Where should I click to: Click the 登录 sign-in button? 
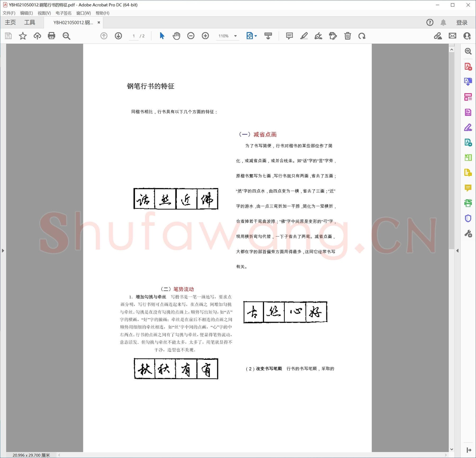pos(462,22)
